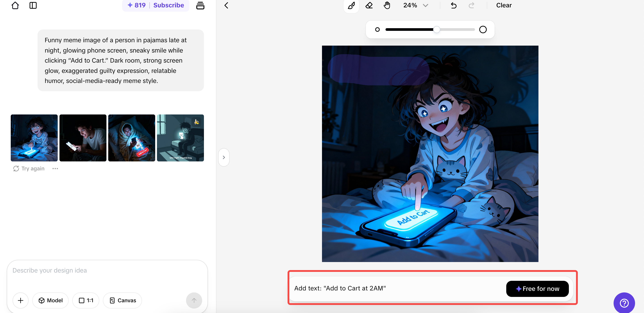This screenshot has width=644, height=313.
Task: Toggle the Canvas mode button
Action: click(123, 300)
